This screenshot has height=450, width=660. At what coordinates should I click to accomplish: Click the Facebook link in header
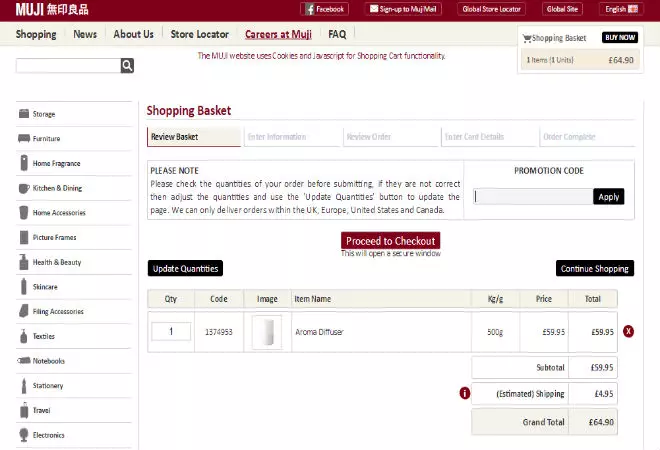(x=324, y=9)
